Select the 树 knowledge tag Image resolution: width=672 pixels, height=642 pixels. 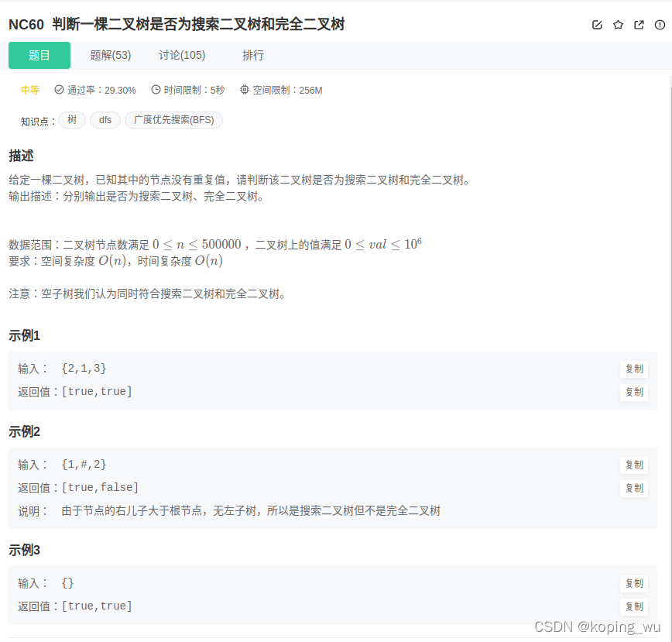click(72, 119)
